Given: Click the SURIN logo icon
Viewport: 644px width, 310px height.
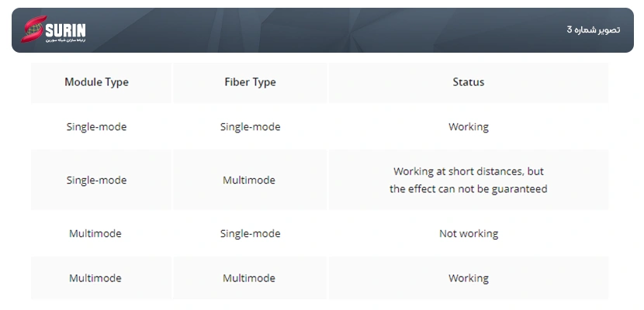Looking at the screenshot, I should tap(54, 29).
